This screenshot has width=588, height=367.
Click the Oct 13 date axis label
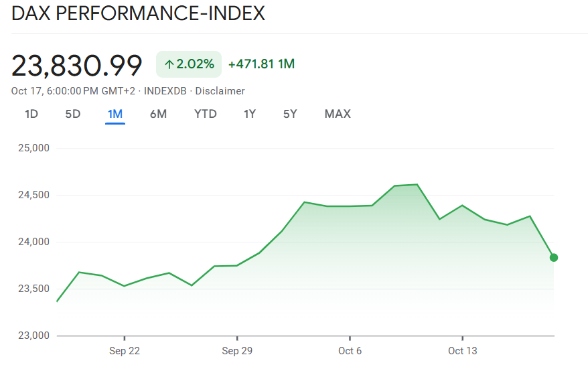click(462, 351)
